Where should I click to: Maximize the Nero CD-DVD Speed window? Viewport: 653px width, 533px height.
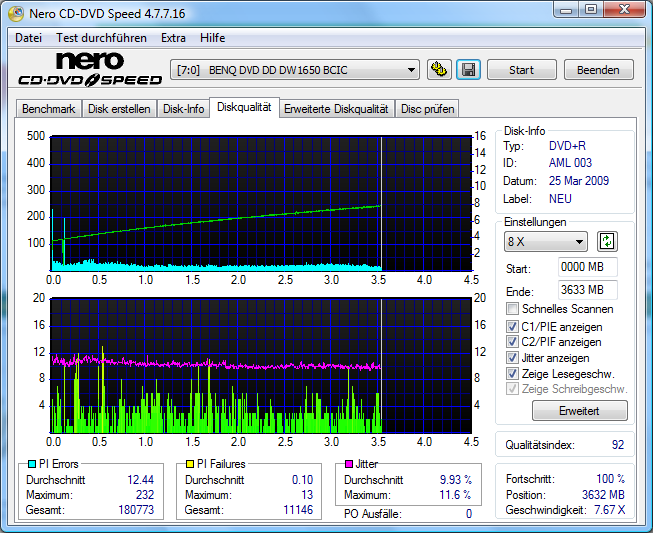pyautogui.click(x=591, y=10)
